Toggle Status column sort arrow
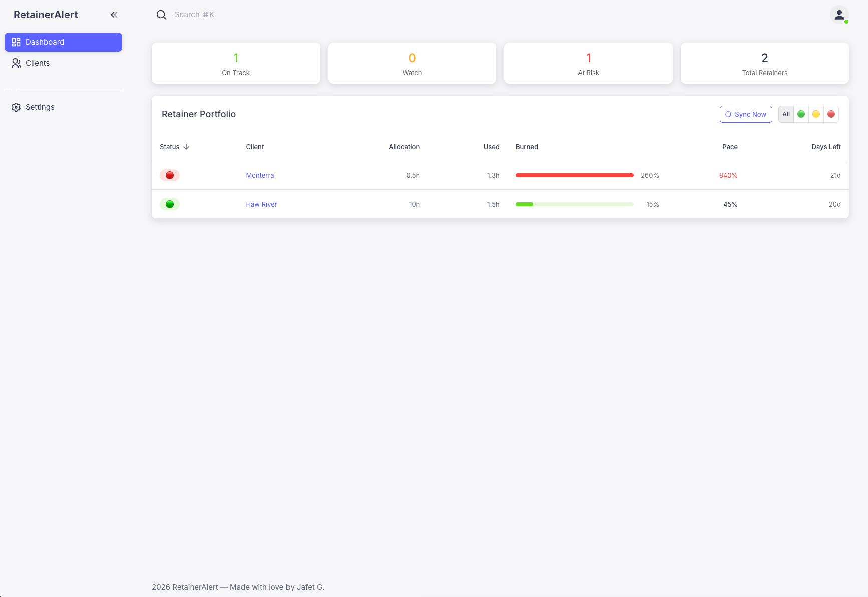Image resolution: width=868 pixels, height=597 pixels. [x=186, y=147]
